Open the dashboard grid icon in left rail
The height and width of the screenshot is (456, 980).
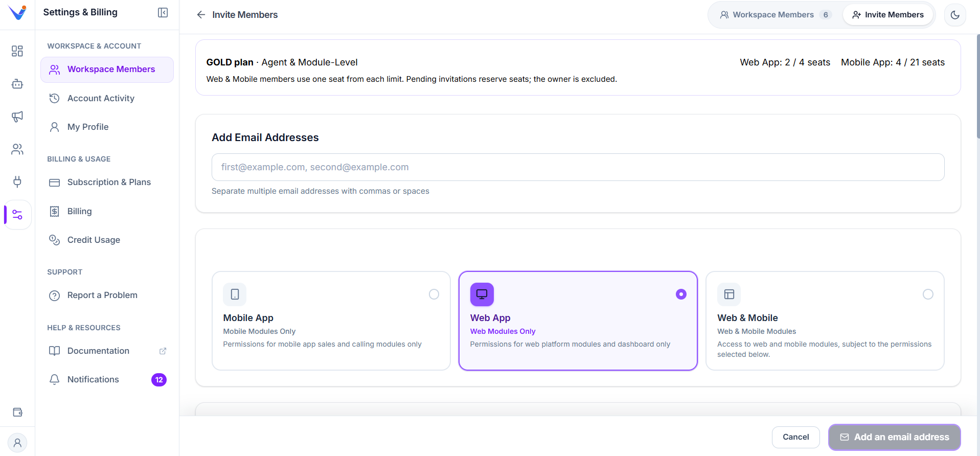pyautogui.click(x=17, y=51)
